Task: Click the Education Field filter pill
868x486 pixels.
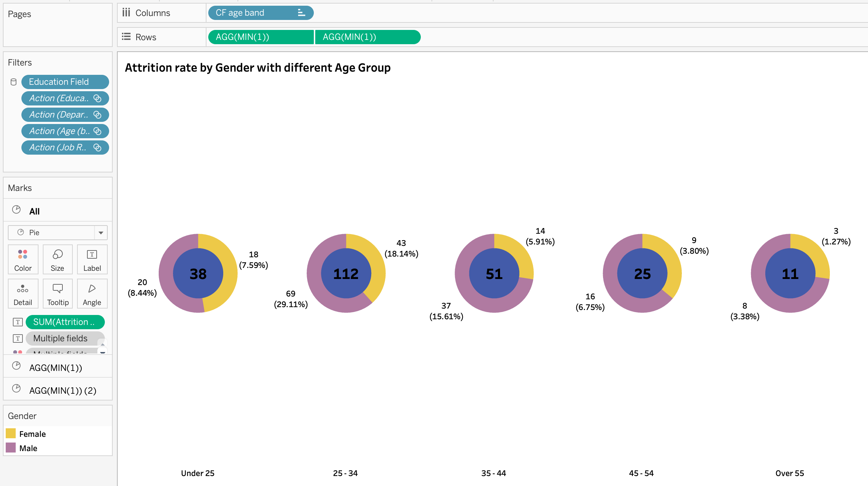Action: 65,82
